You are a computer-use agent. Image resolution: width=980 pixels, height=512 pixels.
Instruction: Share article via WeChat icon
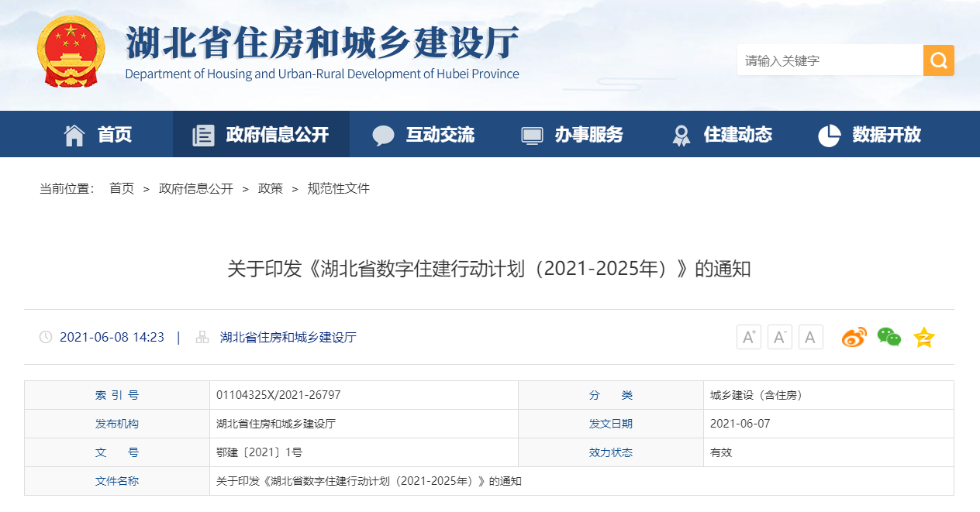tap(889, 337)
